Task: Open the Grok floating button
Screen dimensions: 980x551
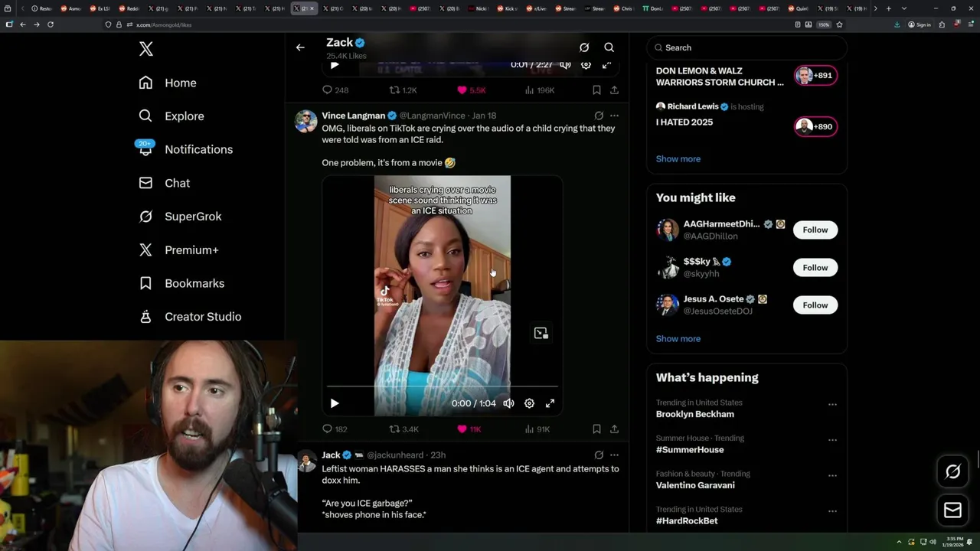Action: 952,472
